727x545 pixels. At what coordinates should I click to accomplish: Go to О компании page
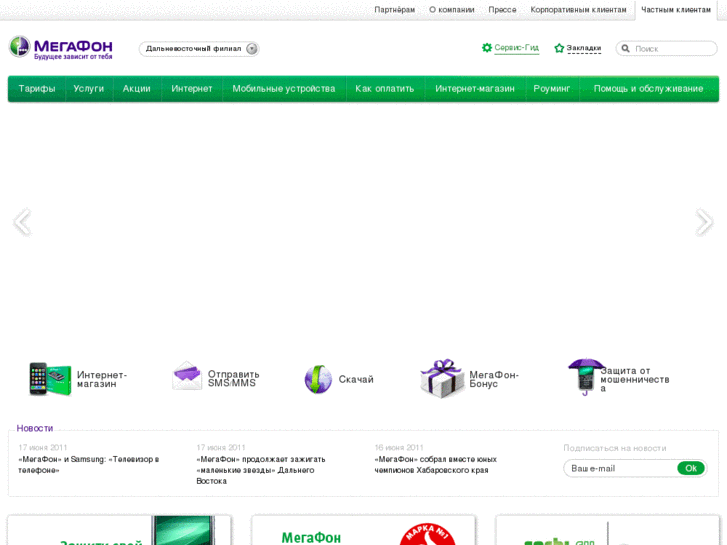click(x=452, y=9)
